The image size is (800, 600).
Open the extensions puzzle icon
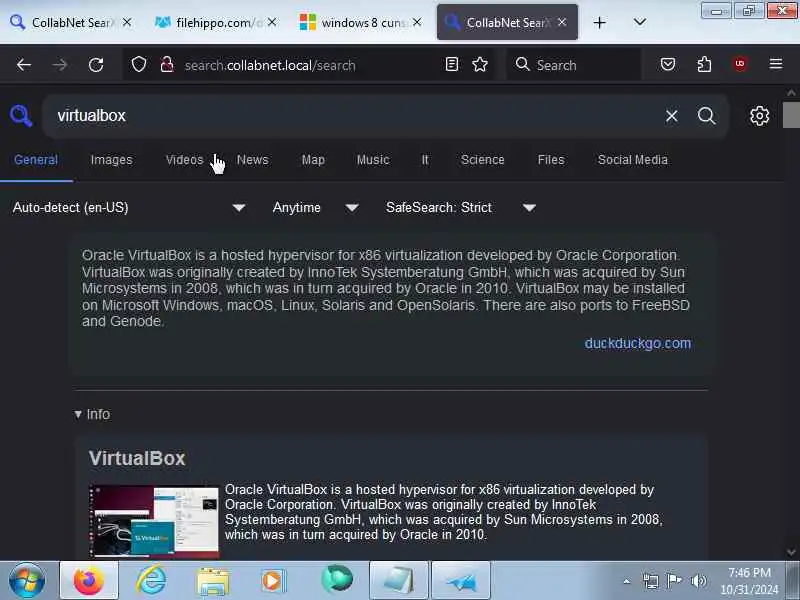[704, 64]
